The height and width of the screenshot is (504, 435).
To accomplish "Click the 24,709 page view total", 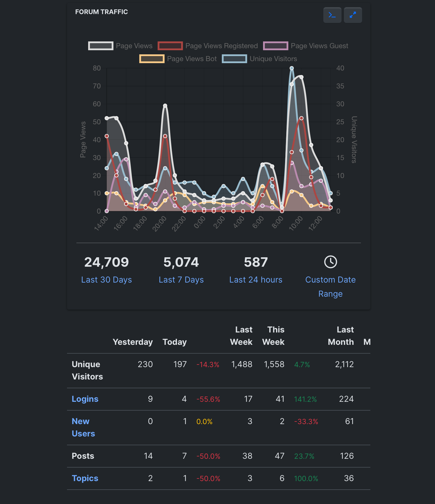I will (x=106, y=262).
